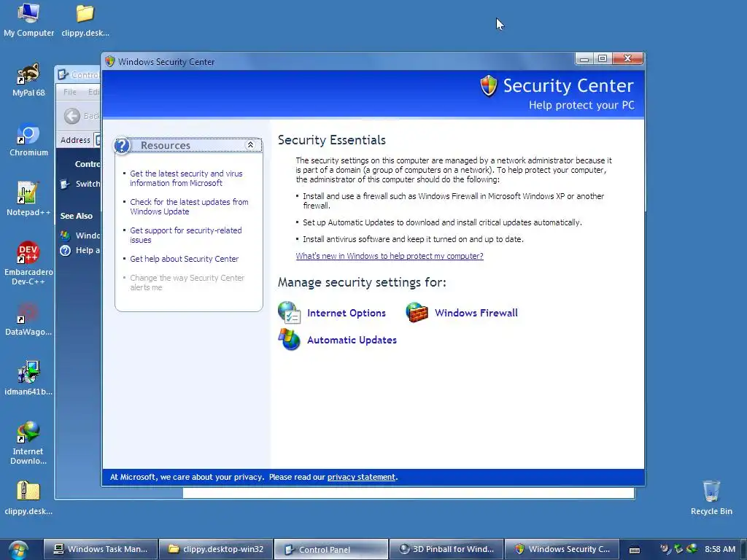Click the Control Panel window title icon
The image size is (747, 560).
click(63, 74)
